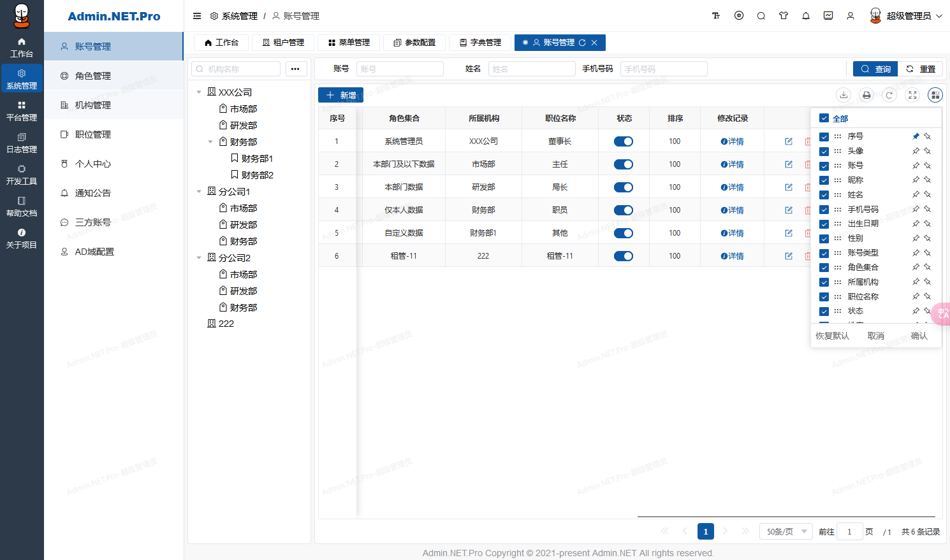This screenshot has height=560, width=950.
Task: Switch to the 字典管理 tab
Action: point(480,43)
